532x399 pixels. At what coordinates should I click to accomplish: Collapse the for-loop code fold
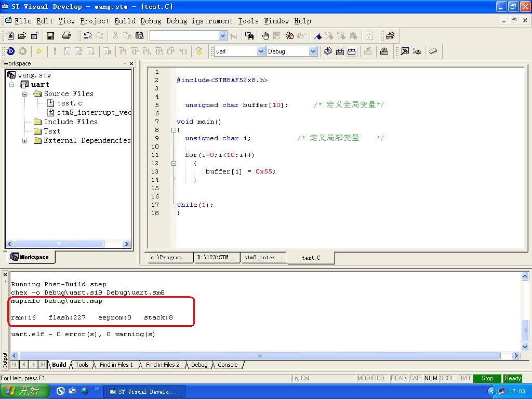click(x=174, y=163)
